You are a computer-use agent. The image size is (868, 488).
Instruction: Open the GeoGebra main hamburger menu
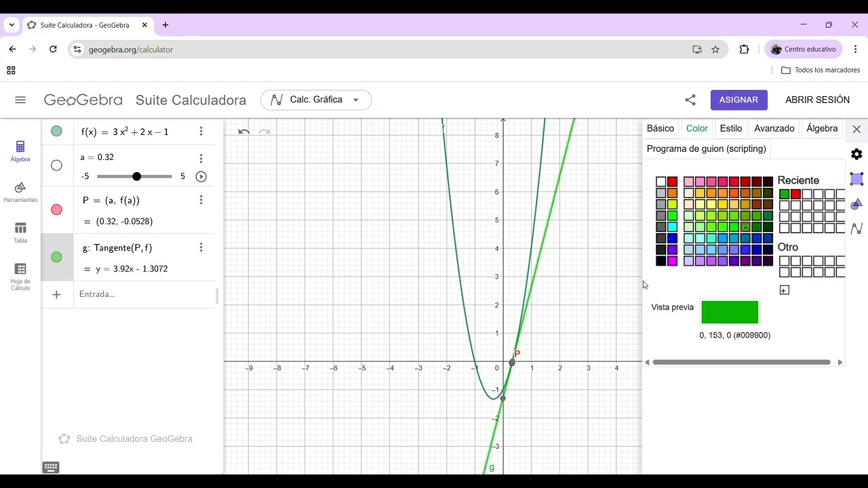click(20, 100)
